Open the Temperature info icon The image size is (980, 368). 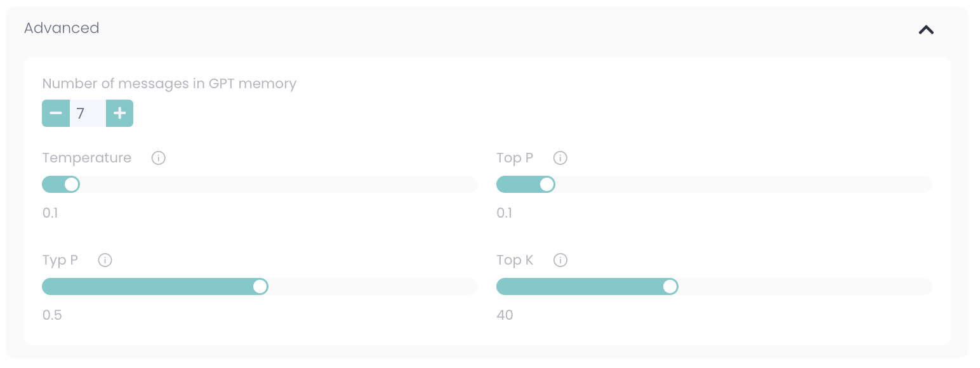(159, 158)
